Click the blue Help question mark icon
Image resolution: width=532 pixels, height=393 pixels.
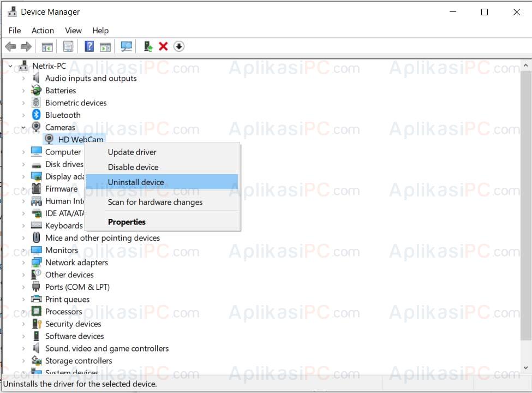[89, 46]
